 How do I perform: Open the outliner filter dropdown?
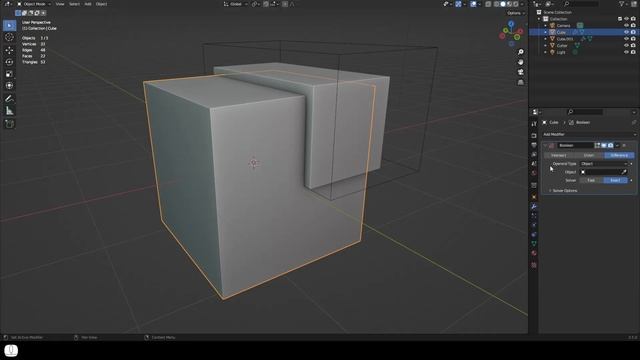tap(623, 4)
